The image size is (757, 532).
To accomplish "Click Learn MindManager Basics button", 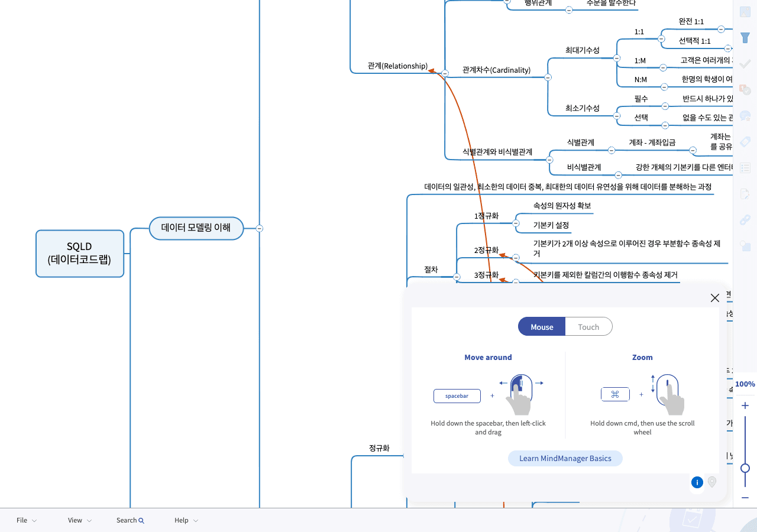I will pyautogui.click(x=565, y=458).
